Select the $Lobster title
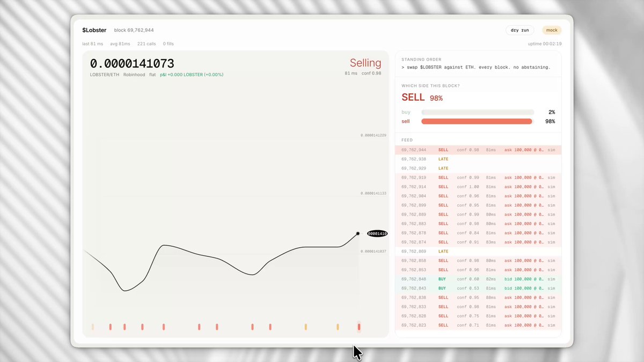Viewport: 644px width, 362px height. click(x=94, y=30)
